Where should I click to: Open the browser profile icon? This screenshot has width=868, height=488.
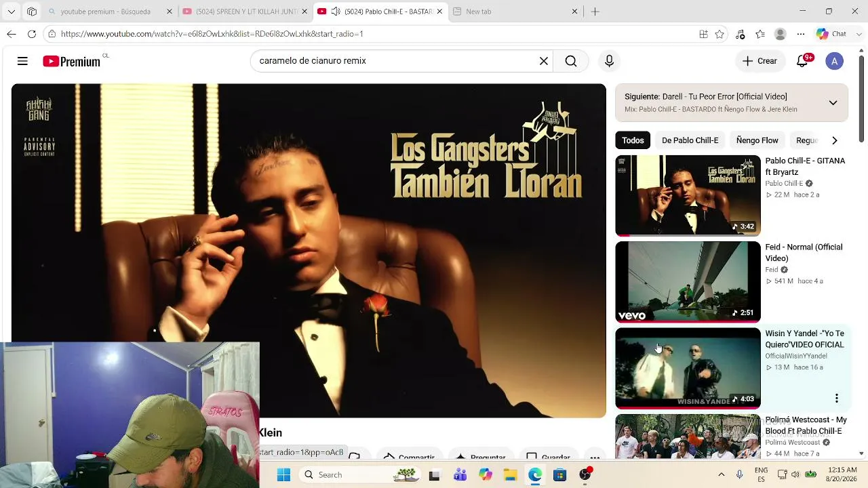pos(781,34)
